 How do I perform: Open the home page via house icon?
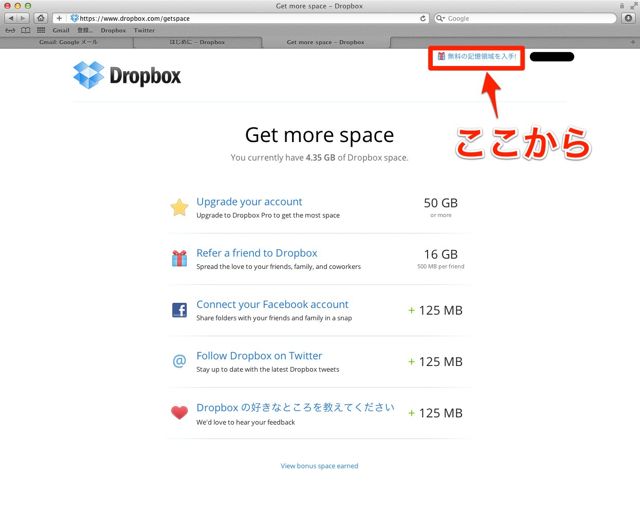tap(40, 18)
